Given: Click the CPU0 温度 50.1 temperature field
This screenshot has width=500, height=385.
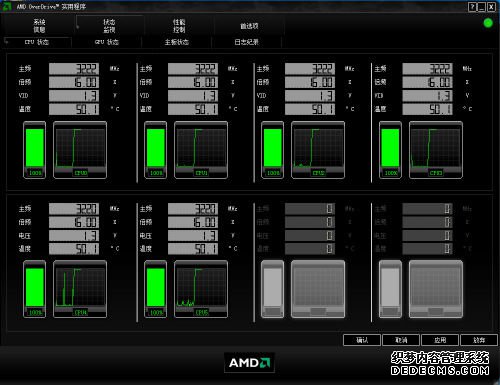Looking at the screenshot, I should pyautogui.click(x=74, y=109).
